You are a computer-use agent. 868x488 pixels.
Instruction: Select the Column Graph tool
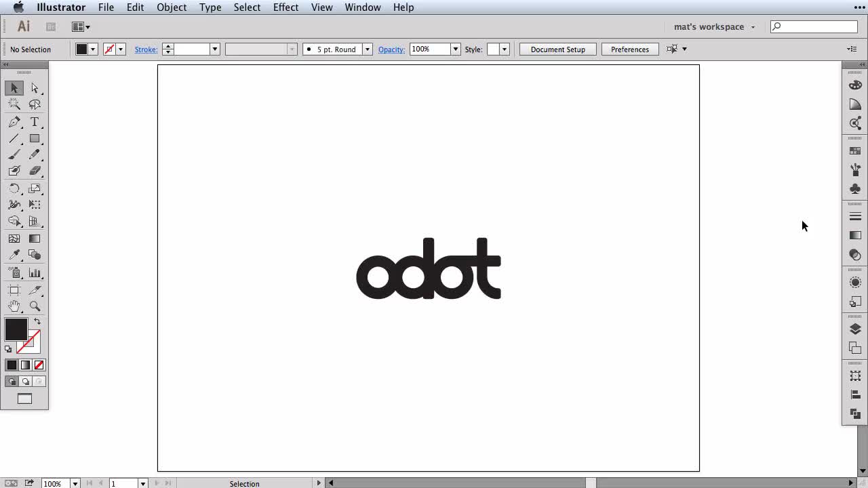pyautogui.click(x=35, y=272)
